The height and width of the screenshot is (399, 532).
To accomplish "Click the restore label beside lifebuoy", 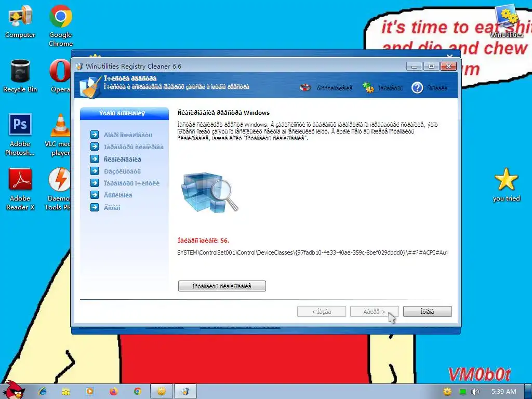I will [x=334, y=88].
